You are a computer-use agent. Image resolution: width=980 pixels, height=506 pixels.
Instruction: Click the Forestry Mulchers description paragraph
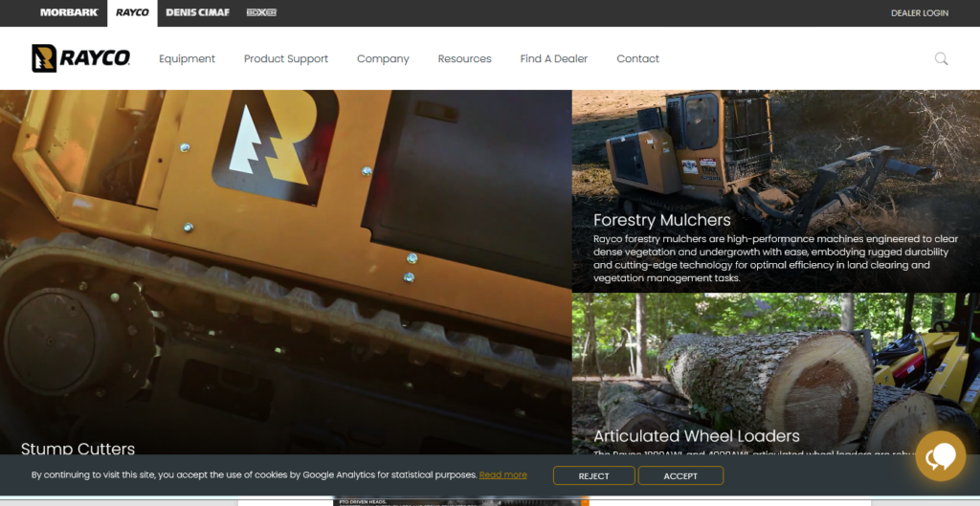tap(775, 258)
